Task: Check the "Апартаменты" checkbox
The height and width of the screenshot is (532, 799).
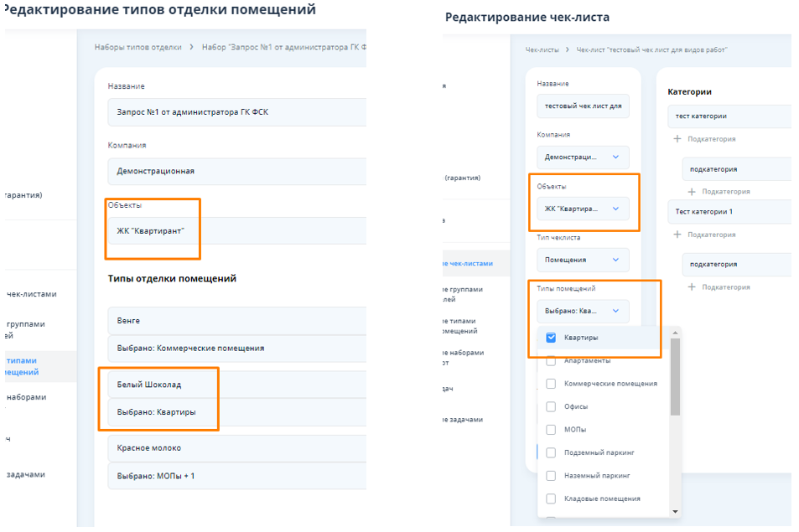Action: point(551,361)
